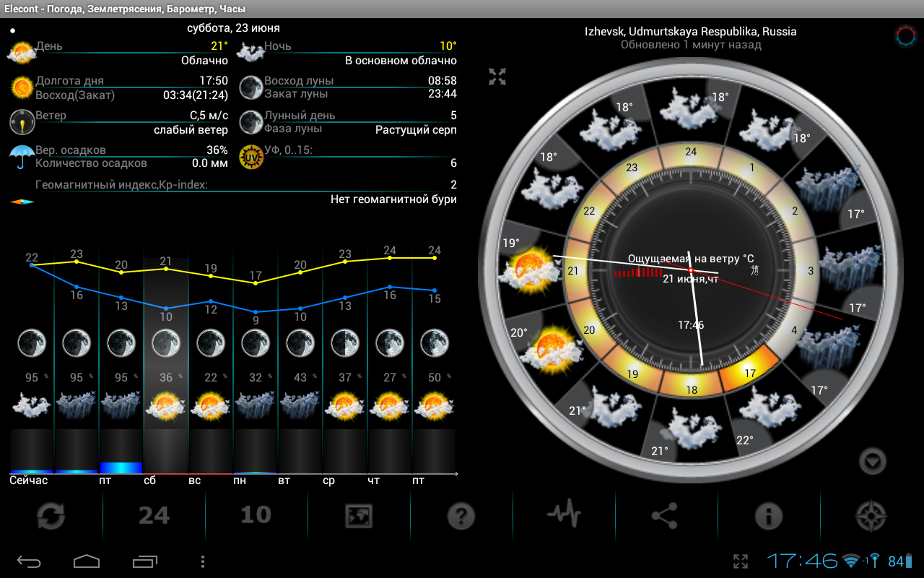This screenshot has height=578, width=924.
Task: Tap the refresh weather icon
Action: click(51, 517)
